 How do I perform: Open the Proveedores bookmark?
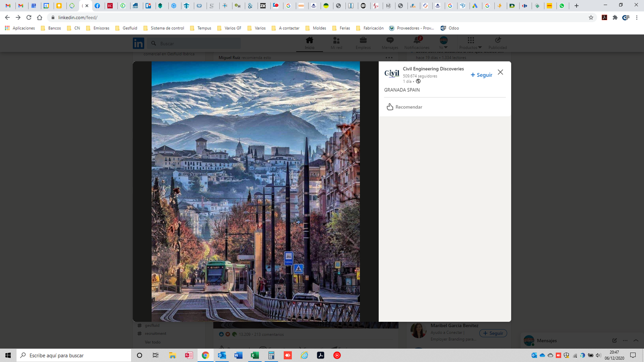[x=411, y=28]
